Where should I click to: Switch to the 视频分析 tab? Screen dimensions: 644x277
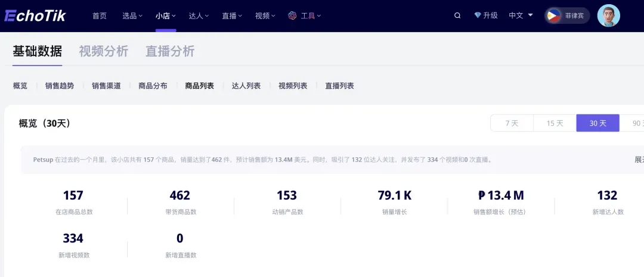pyautogui.click(x=104, y=51)
